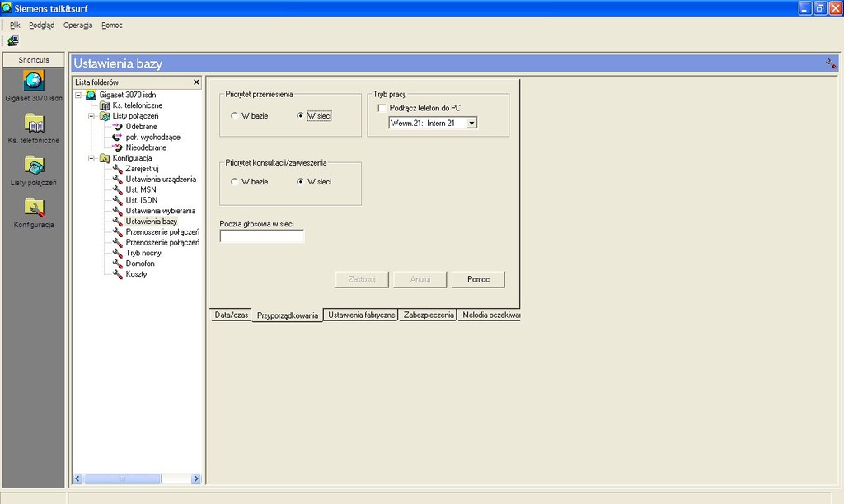Screen dimensions: 844x504
Task: Enable Podłącz telefon do PC checkbox
Action: 382,108
